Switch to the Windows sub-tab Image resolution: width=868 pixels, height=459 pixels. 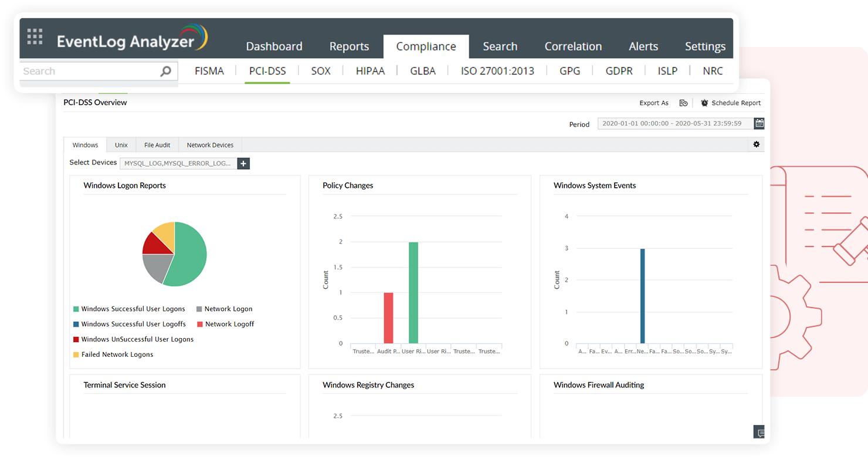[x=85, y=145]
